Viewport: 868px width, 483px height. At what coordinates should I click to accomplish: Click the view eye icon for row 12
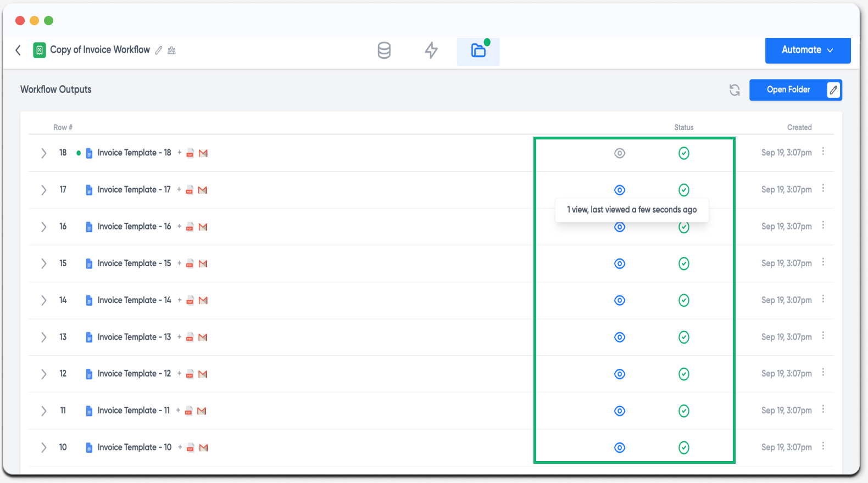pos(620,374)
